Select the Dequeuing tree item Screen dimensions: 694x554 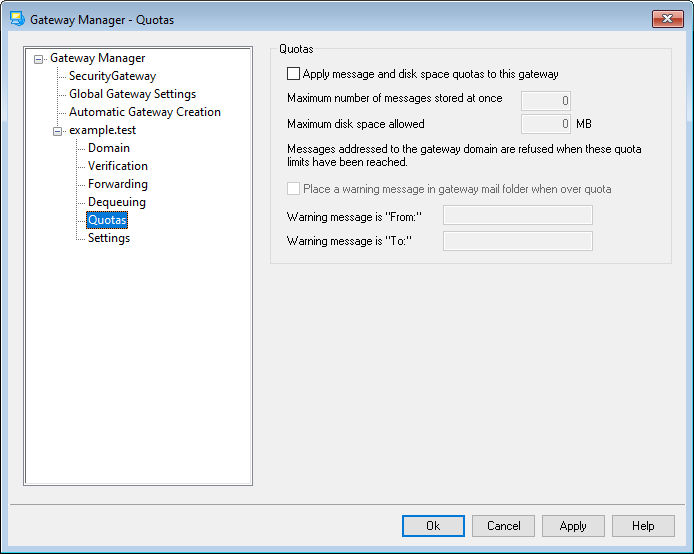116,202
